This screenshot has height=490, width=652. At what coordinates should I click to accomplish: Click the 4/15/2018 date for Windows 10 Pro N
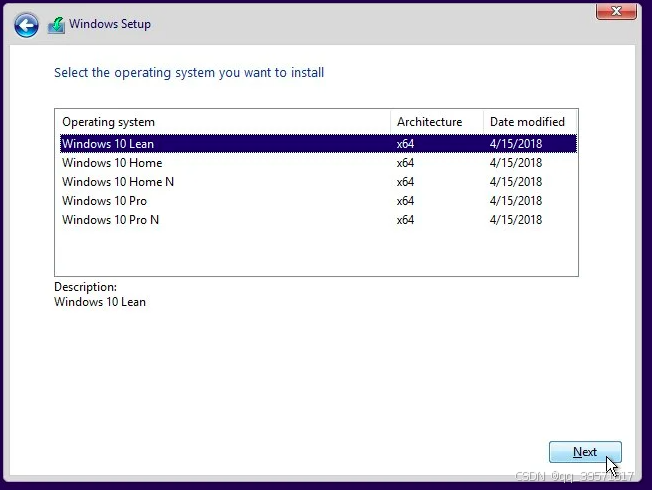516,220
